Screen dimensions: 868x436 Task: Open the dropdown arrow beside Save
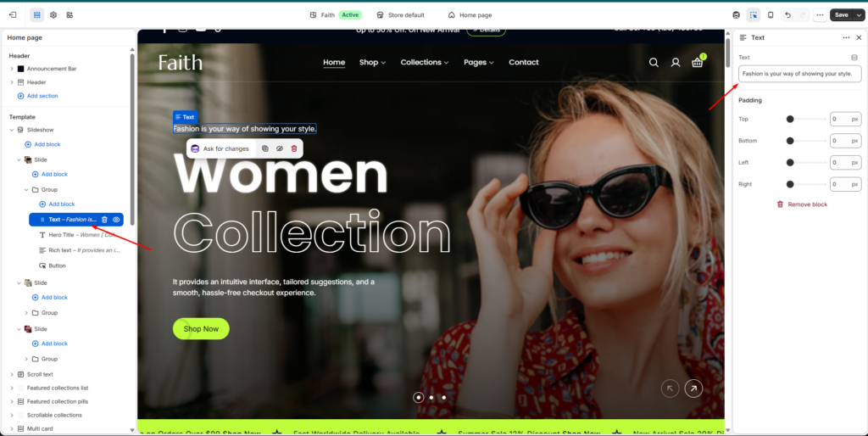click(x=860, y=15)
